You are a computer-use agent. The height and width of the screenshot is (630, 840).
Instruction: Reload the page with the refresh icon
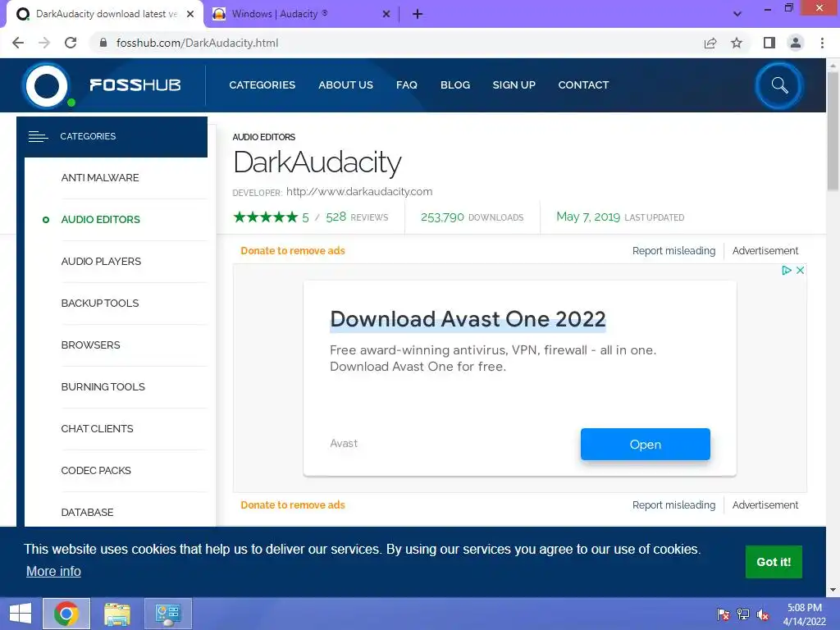(x=71, y=43)
